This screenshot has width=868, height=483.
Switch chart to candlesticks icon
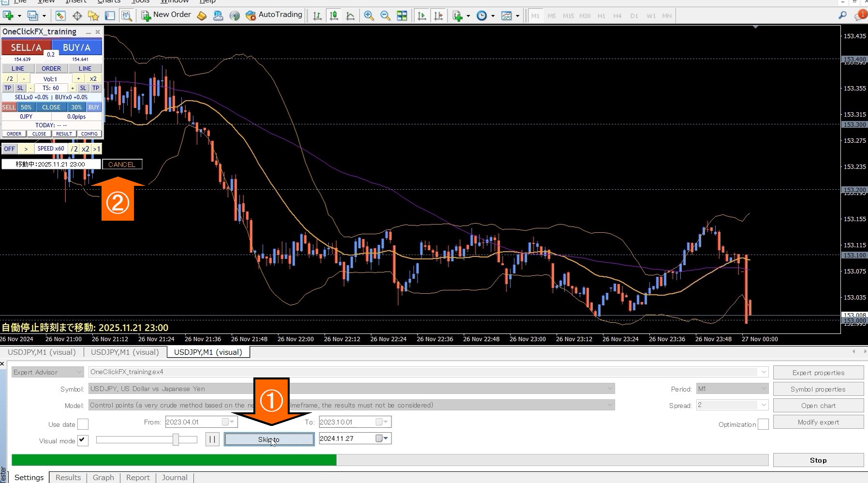pos(334,16)
